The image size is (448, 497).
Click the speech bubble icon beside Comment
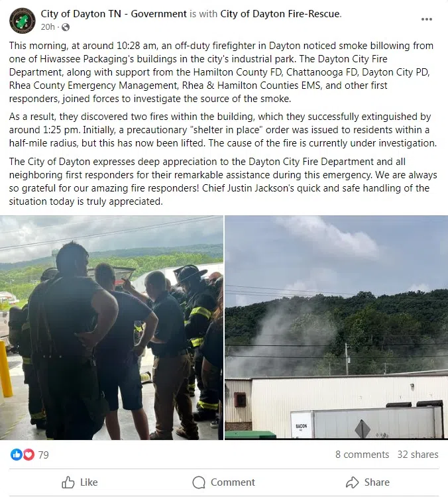coord(199,482)
